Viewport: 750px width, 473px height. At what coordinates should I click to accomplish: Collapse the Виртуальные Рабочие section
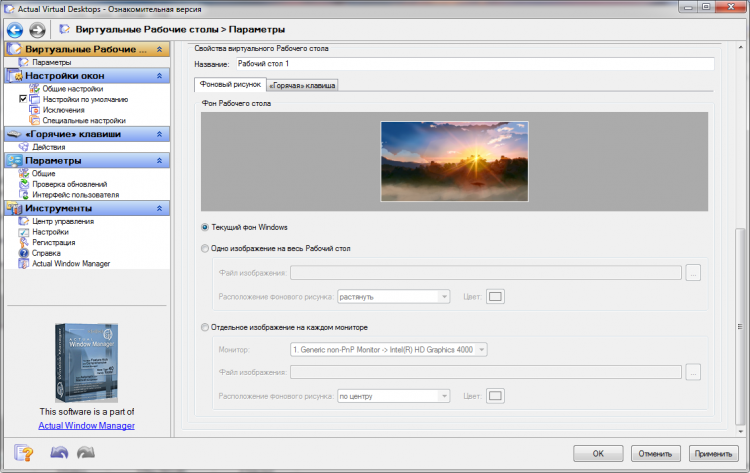[160, 49]
